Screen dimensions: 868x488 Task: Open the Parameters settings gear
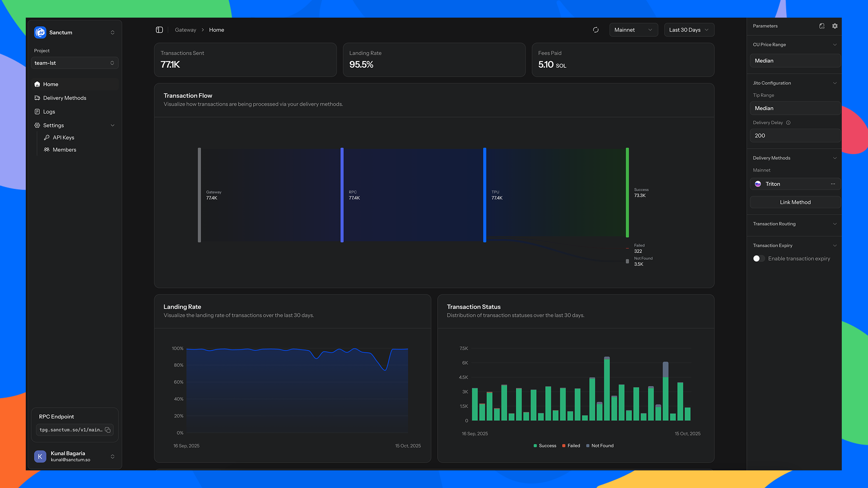(835, 26)
